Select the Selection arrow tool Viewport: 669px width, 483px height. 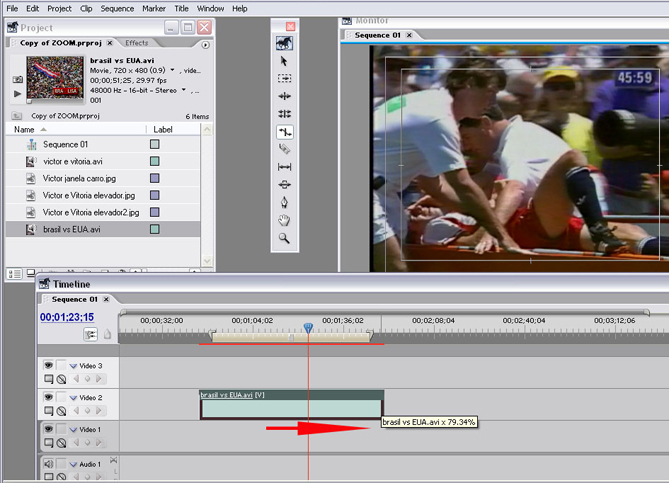click(284, 61)
